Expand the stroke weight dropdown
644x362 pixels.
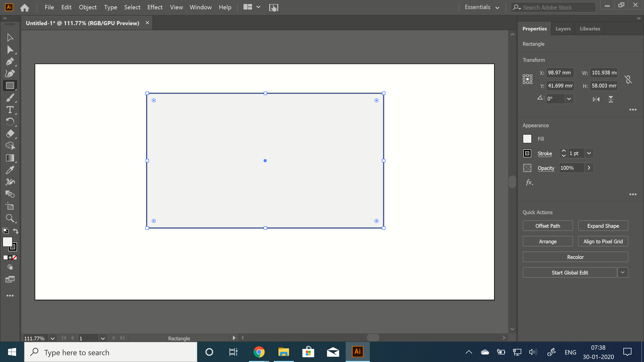pos(589,153)
